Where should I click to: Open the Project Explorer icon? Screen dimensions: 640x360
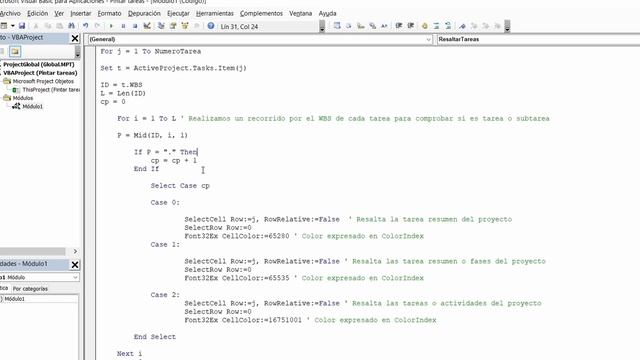[x=161, y=26]
